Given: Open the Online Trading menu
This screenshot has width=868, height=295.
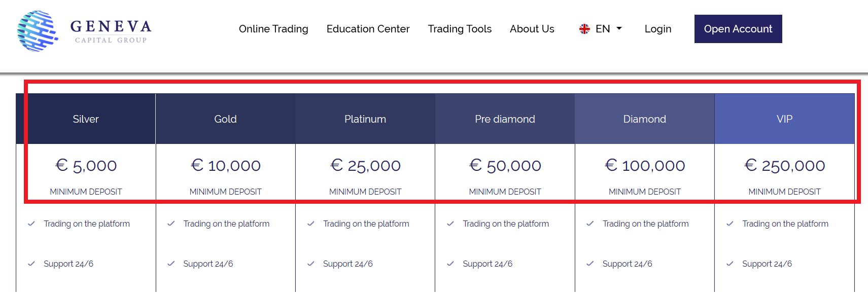Looking at the screenshot, I should 273,29.
